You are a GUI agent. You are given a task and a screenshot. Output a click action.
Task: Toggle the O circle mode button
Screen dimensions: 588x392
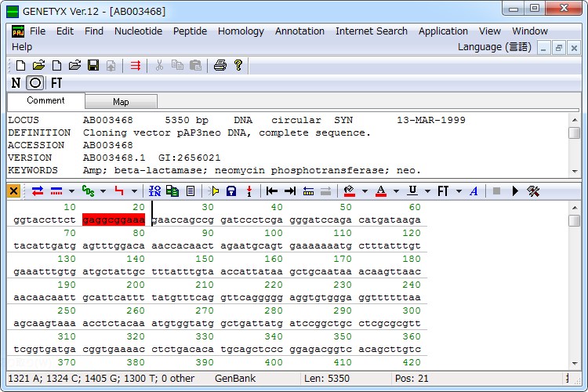(34, 83)
